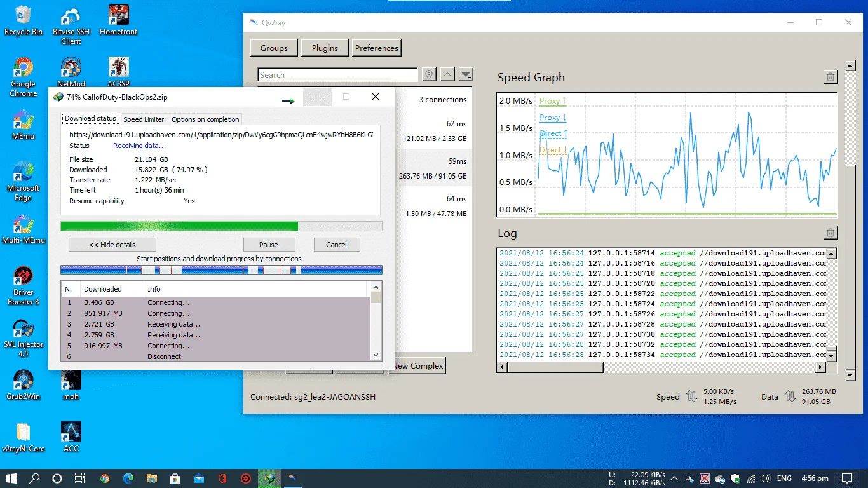Focus the Qv2ray Search field
Screen dimensions: 868x488
[337, 74]
